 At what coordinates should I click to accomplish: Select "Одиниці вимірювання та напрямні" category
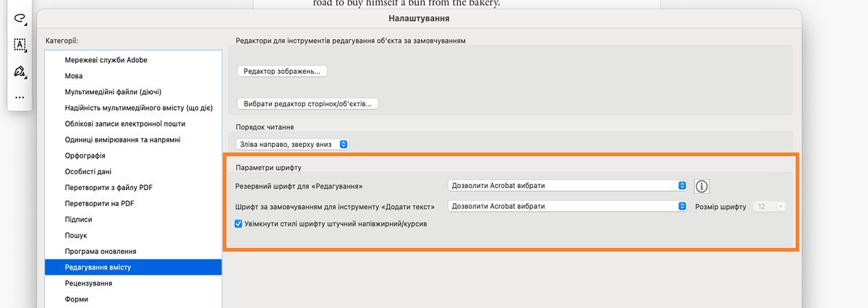click(x=122, y=140)
